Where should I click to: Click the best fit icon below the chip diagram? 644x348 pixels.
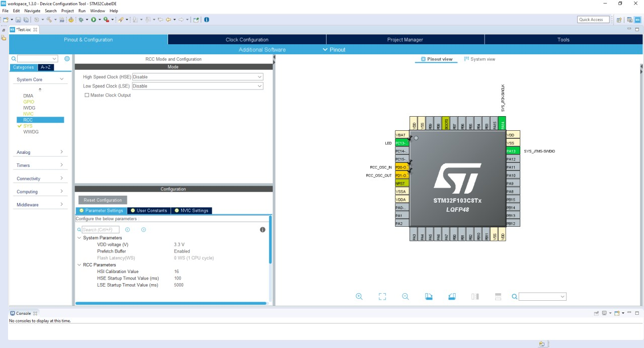(382, 296)
